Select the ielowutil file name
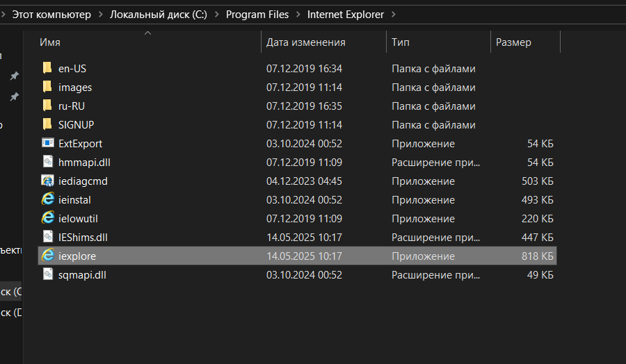 pos(78,219)
